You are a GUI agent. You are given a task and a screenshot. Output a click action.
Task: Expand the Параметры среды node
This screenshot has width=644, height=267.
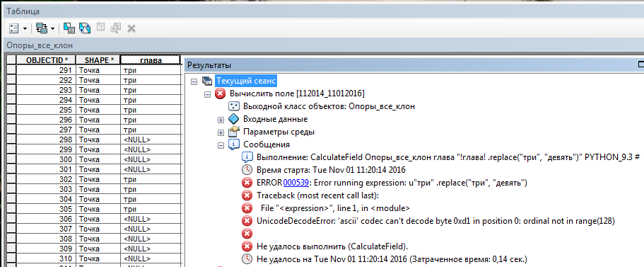[x=221, y=132]
